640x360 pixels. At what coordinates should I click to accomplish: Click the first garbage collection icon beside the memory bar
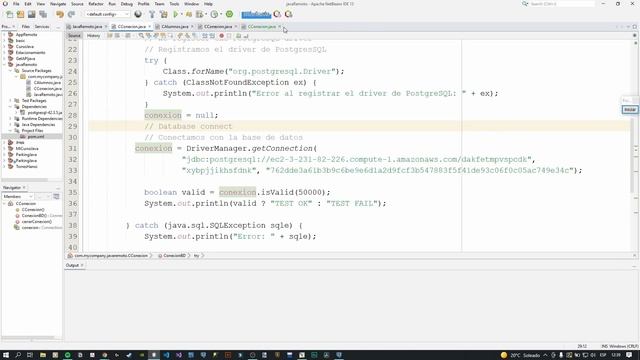click(x=277, y=14)
